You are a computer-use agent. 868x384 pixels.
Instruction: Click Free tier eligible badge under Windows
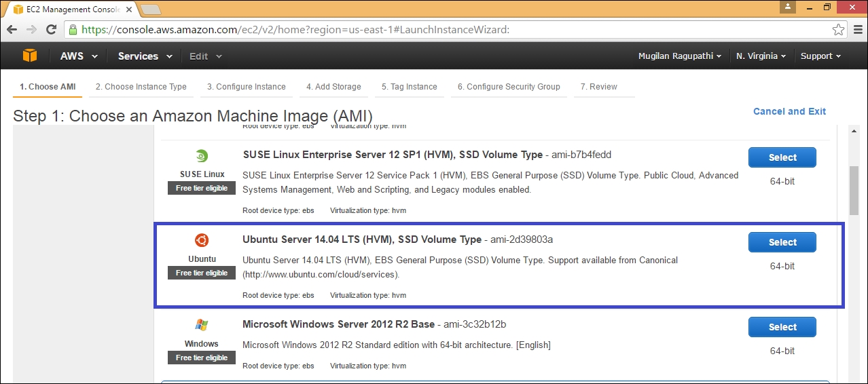[202, 358]
